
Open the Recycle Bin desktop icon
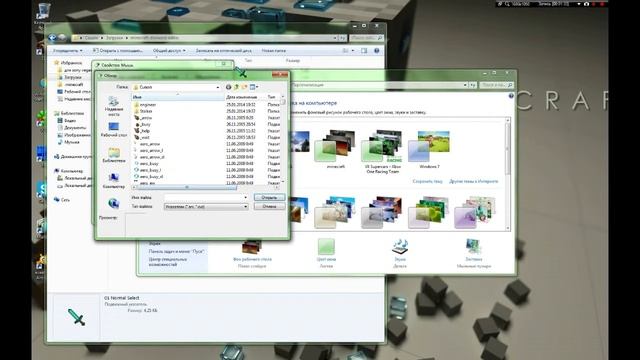click(42, 13)
